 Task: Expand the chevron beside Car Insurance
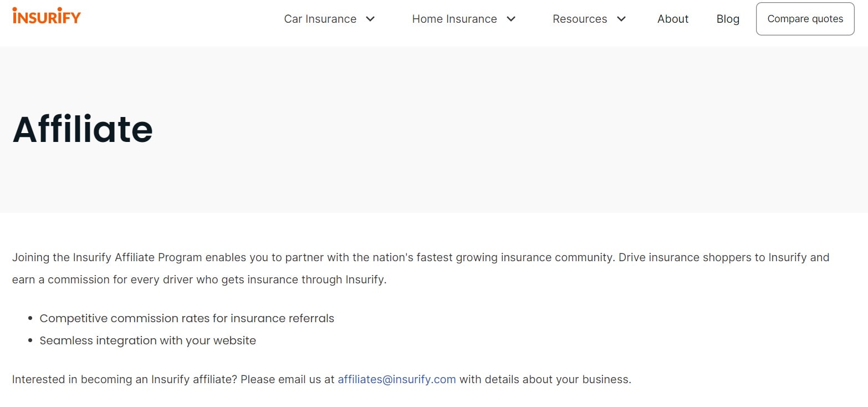371,19
